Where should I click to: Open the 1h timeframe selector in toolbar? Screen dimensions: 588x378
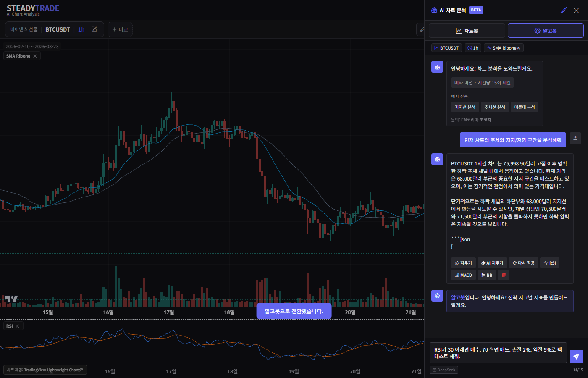point(81,29)
